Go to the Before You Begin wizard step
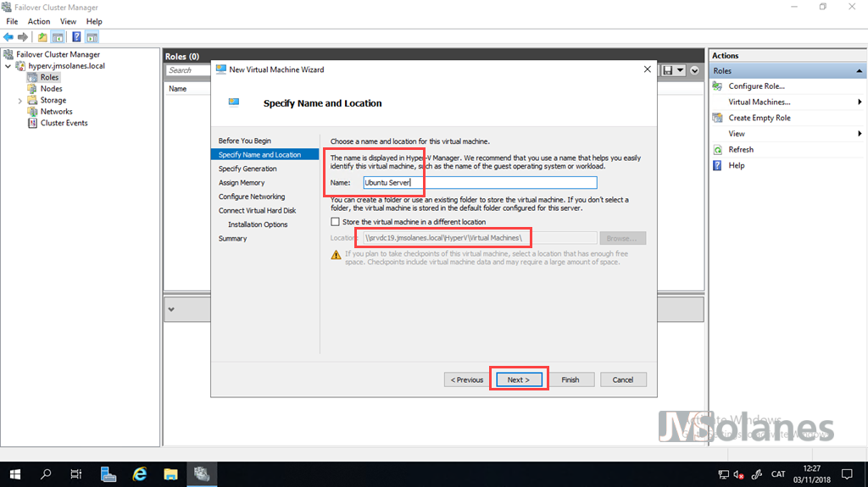Image resolution: width=868 pixels, height=487 pixels. (x=245, y=141)
